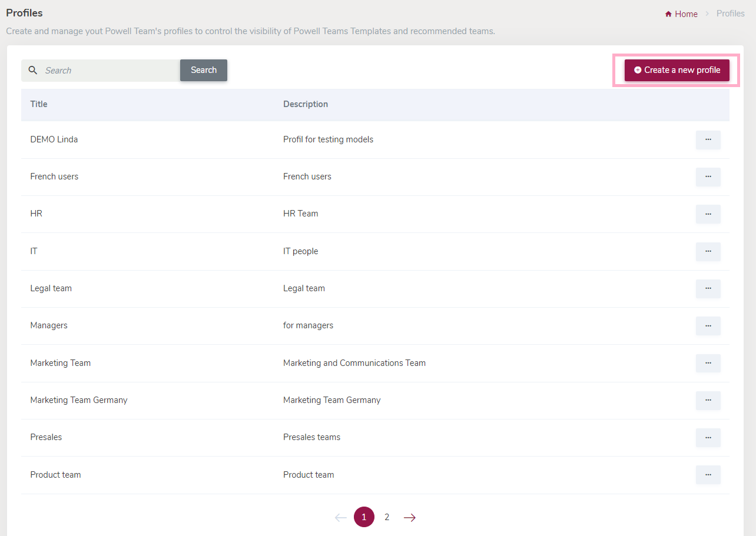This screenshot has width=756, height=536.
Task: Focus the Search input field
Action: [101, 70]
